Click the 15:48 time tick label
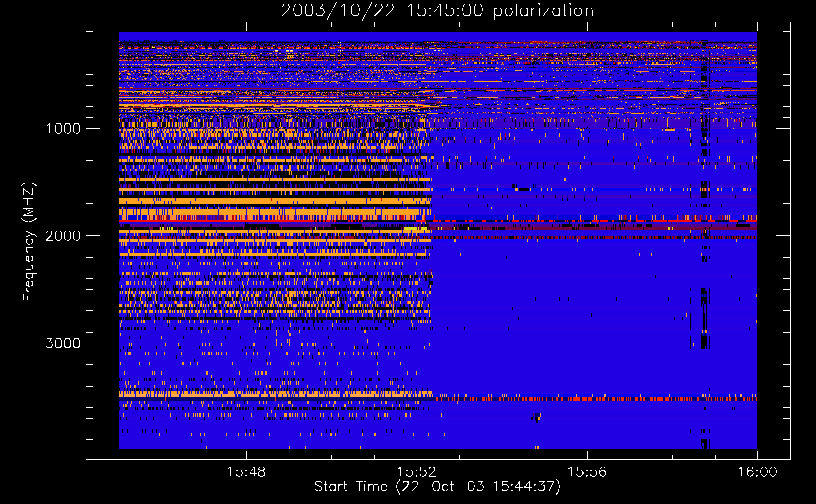 coord(246,472)
